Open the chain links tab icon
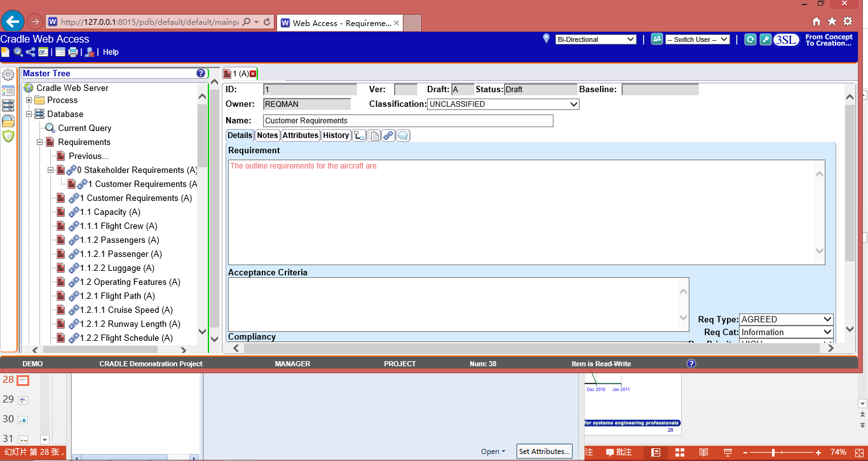This screenshot has width=868, height=461. (x=388, y=135)
